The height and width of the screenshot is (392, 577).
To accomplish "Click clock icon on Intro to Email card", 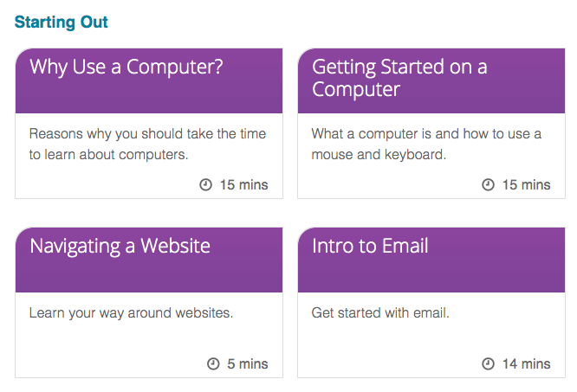I will point(488,363).
